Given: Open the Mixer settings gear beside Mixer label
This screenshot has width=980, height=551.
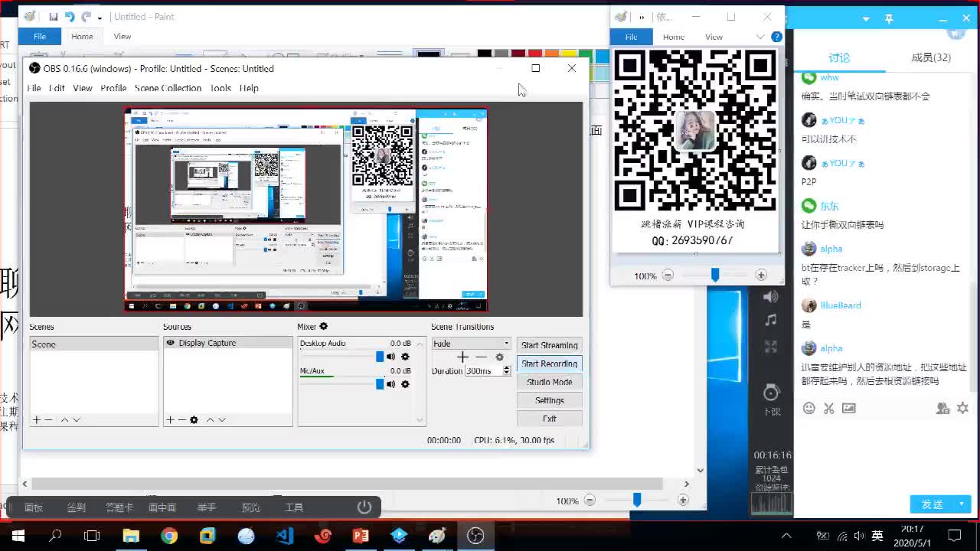Looking at the screenshot, I should [324, 327].
